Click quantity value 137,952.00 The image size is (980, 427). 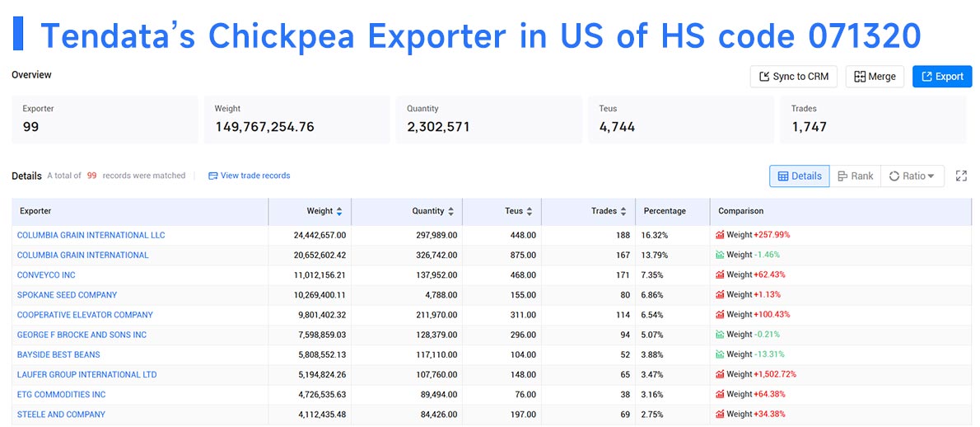click(x=436, y=275)
